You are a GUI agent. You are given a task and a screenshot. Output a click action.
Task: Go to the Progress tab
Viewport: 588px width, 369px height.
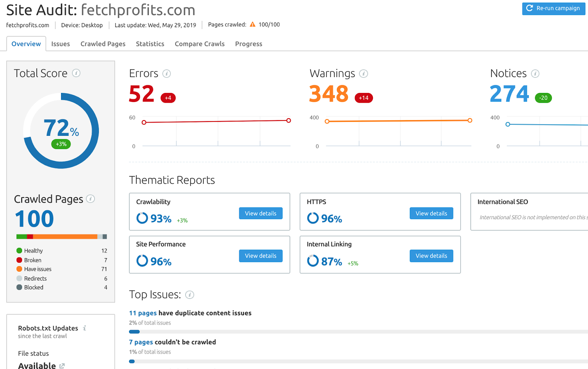[x=249, y=44]
